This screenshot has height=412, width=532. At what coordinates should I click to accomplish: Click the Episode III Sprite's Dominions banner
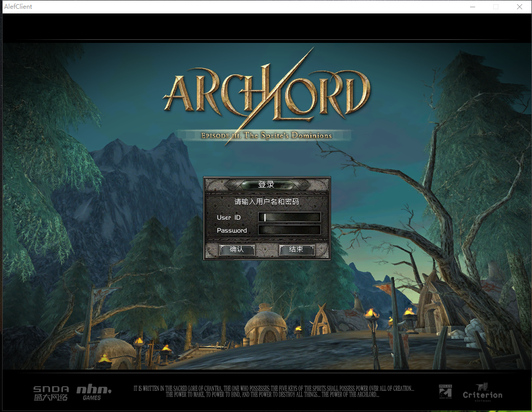pos(266,136)
